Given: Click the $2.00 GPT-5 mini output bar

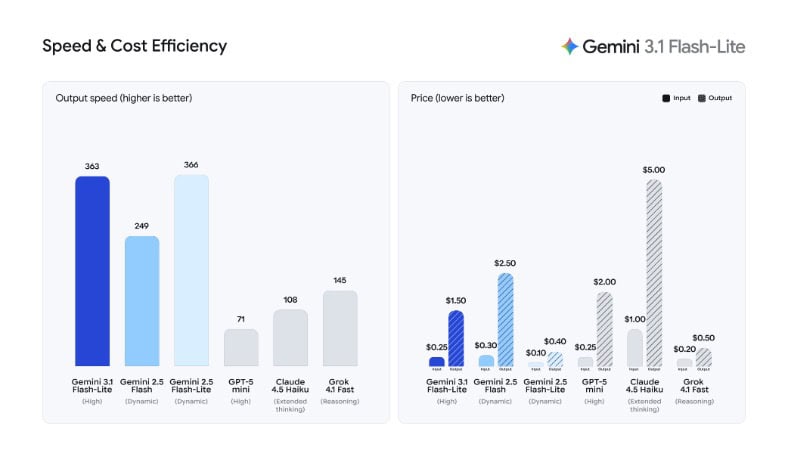Looking at the screenshot, I should point(604,329).
